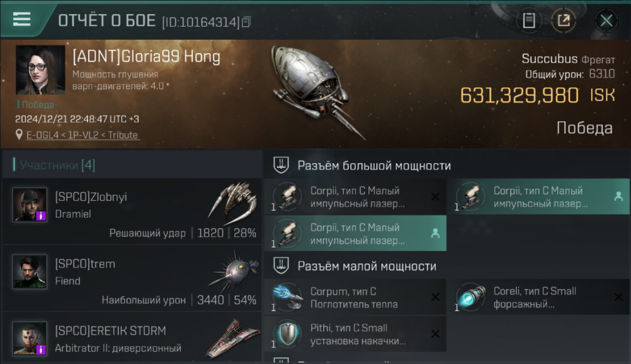
Task: Click Gloria99 Hong's portrait
Action: click(40, 70)
